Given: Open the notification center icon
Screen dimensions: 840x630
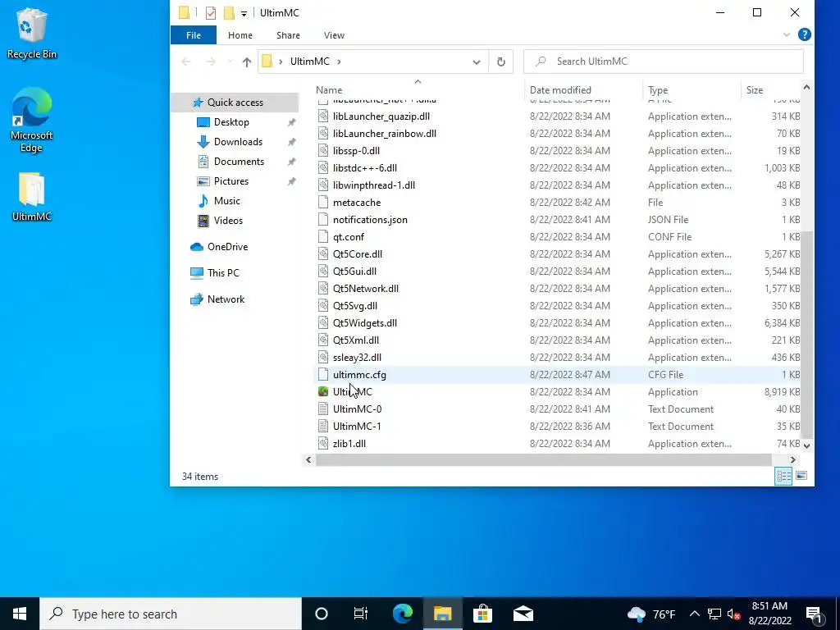Looking at the screenshot, I should [x=814, y=615].
